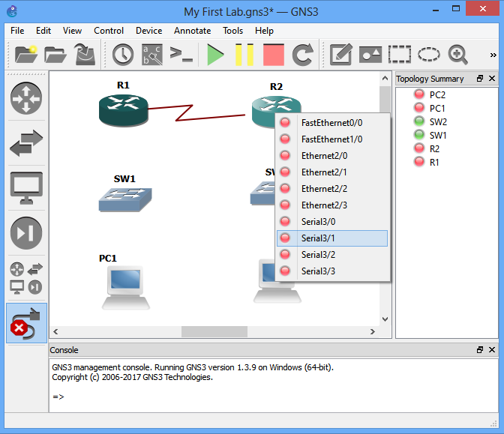Click the console command prompt input

coord(274,397)
